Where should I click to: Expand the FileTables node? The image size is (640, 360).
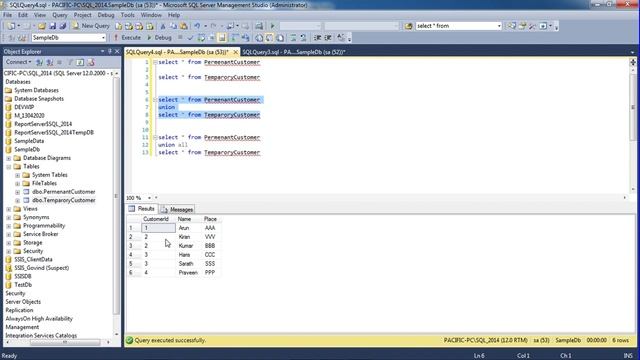coord(18,184)
